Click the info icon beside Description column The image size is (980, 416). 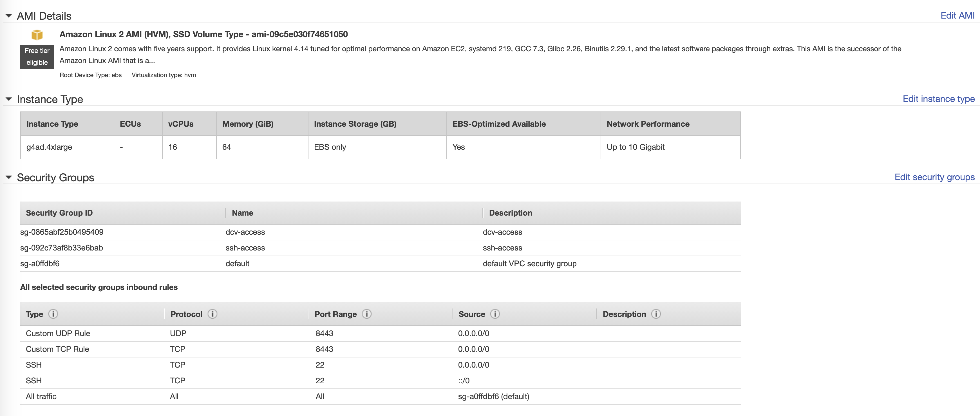(656, 314)
